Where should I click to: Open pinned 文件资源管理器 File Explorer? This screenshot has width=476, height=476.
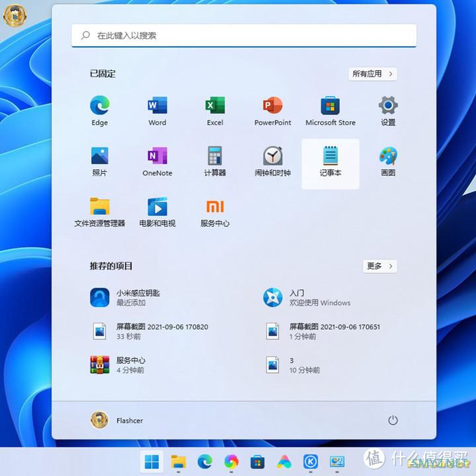coord(100,212)
